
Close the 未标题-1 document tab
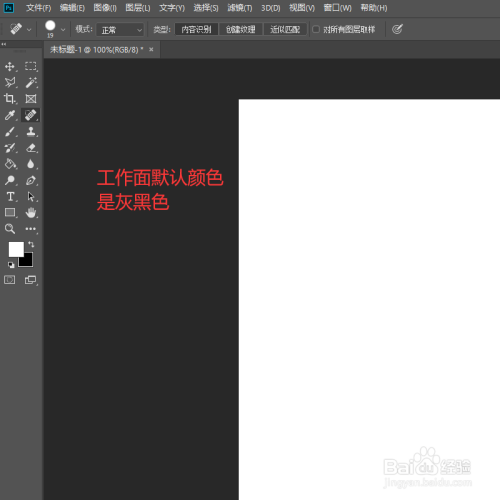(151, 49)
